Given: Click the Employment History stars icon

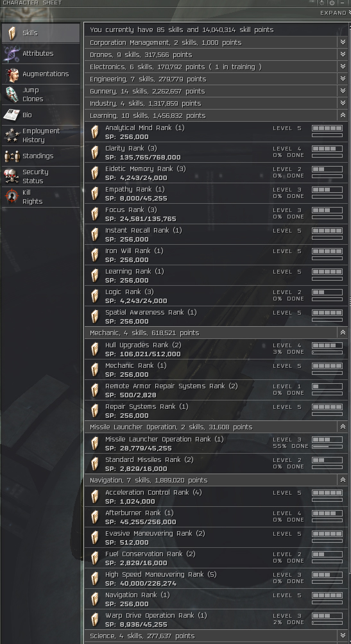Looking at the screenshot, I should tap(12, 136).
